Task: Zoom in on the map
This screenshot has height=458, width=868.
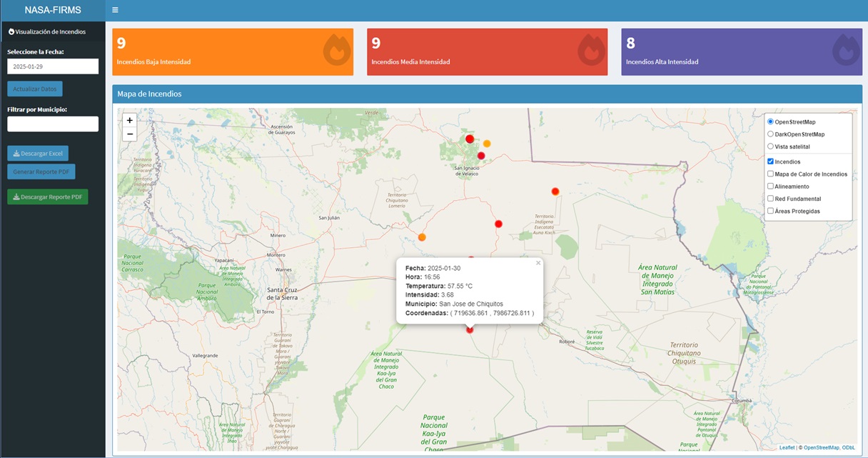Action: (129, 120)
